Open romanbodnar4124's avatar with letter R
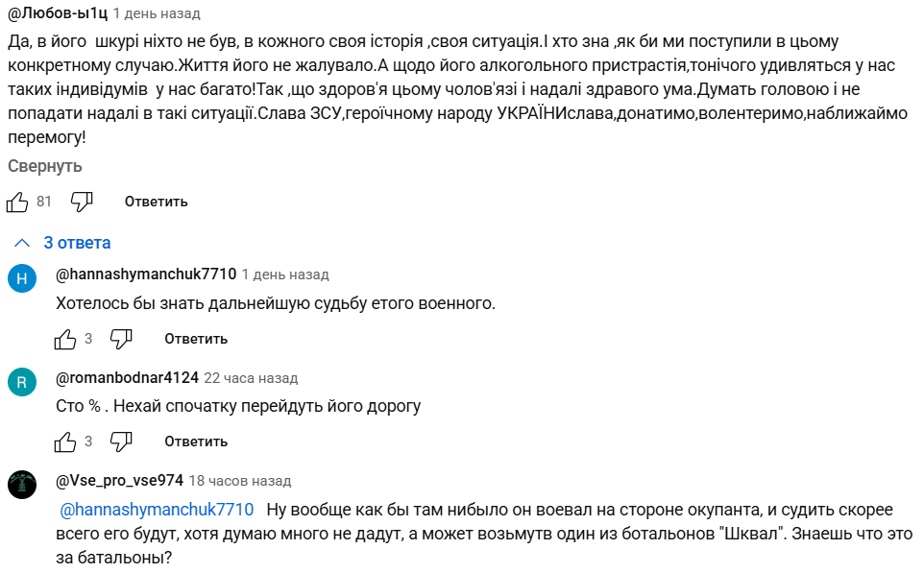924x573 pixels. [22, 383]
